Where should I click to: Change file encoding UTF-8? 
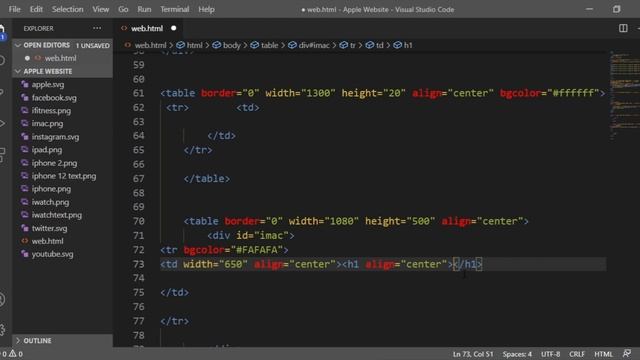(x=550, y=354)
